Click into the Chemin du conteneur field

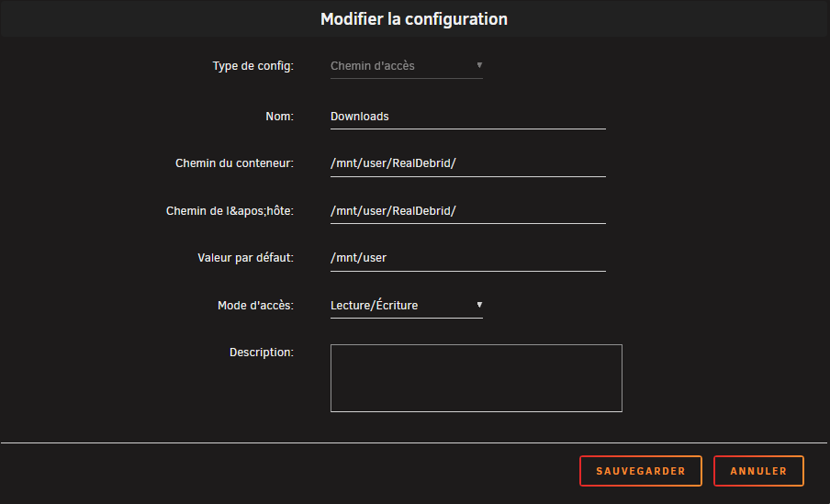(x=468, y=163)
